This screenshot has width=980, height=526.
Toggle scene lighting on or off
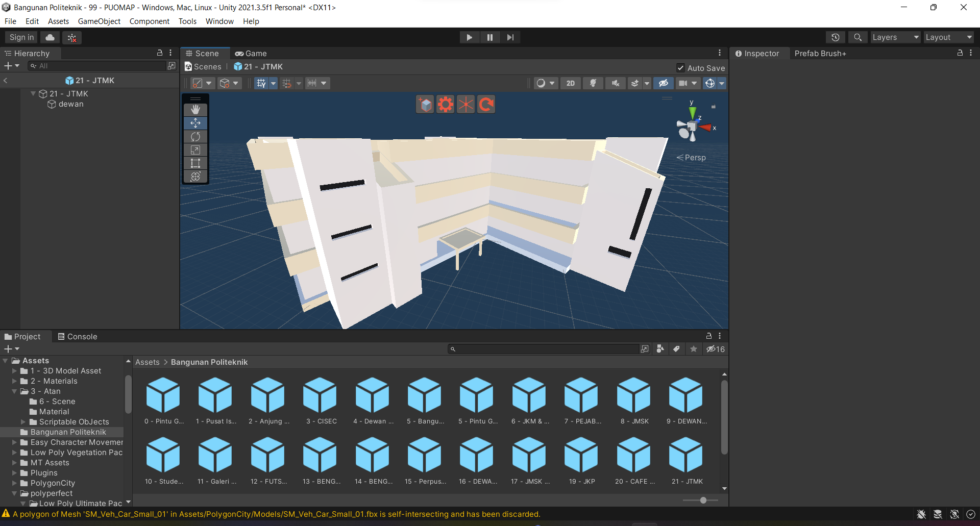593,83
